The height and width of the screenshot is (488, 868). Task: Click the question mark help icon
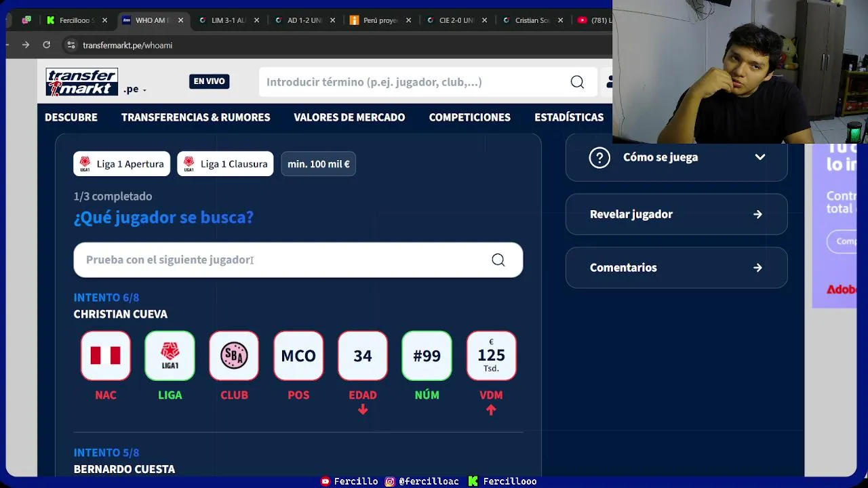(x=599, y=157)
